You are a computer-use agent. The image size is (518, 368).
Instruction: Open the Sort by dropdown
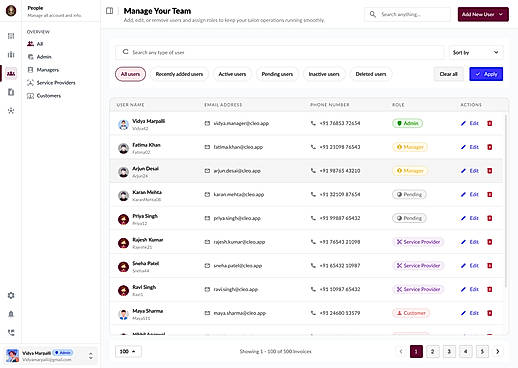coord(476,52)
